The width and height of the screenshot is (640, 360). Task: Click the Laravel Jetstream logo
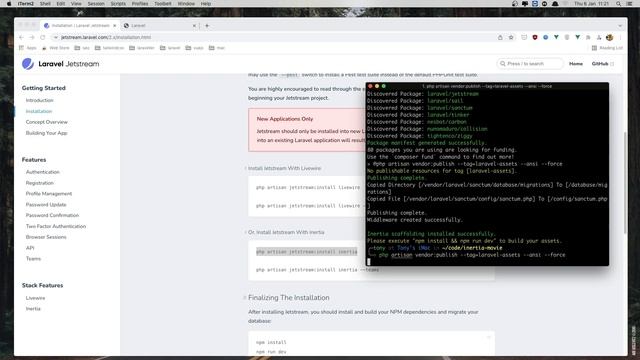60,64
